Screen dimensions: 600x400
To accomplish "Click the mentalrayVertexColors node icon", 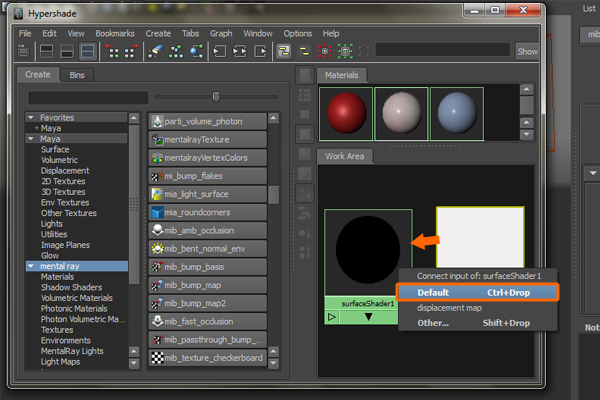I will click(157, 158).
